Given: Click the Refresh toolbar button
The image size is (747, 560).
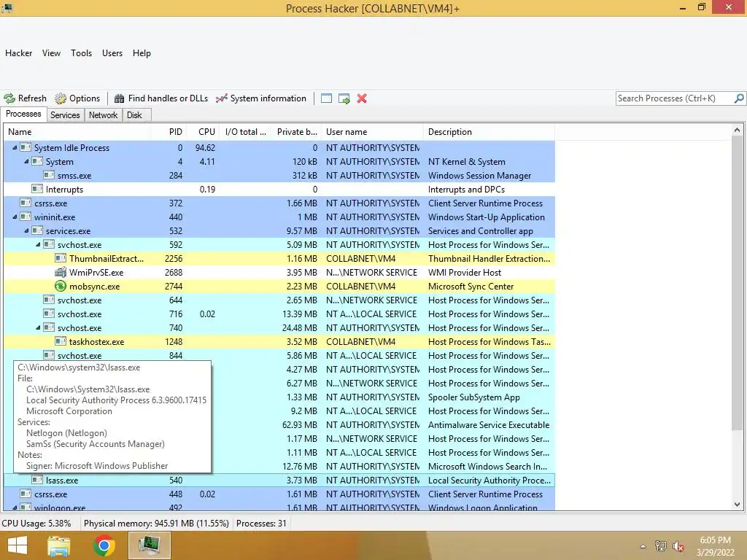Looking at the screenshot, I should point(26,98).
